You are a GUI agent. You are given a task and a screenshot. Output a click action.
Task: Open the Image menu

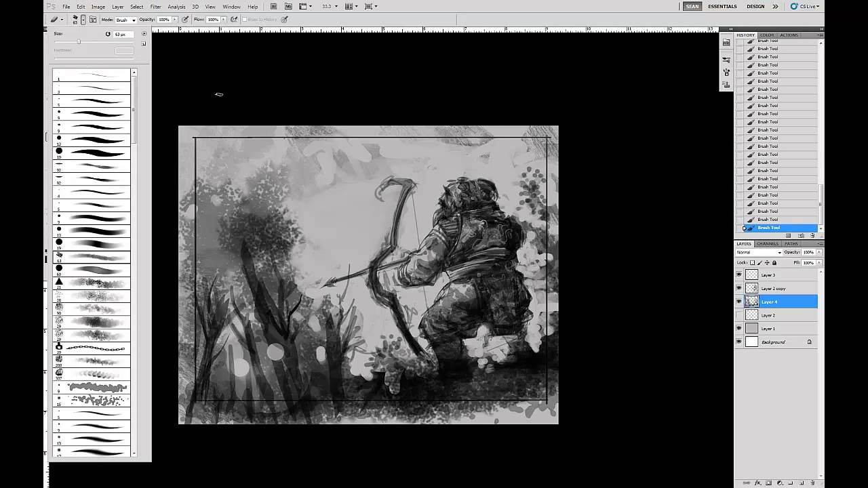pyautogui.click(x=98, y=7)
